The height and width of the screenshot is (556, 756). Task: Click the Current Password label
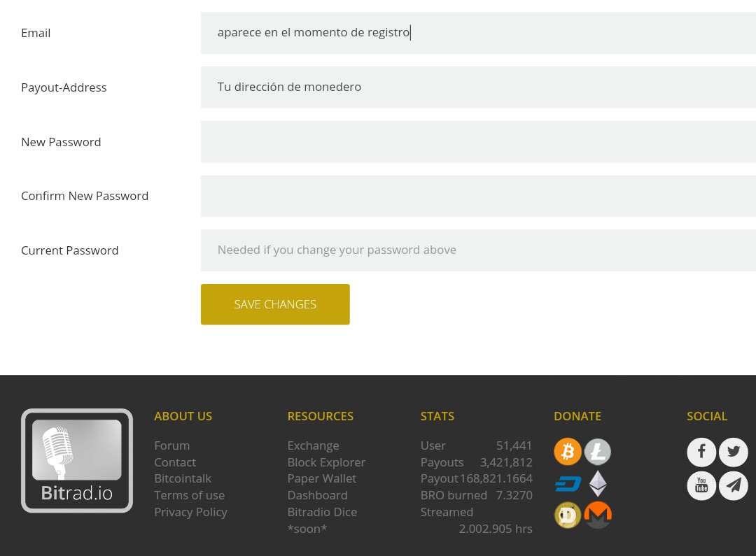(70, 250)
